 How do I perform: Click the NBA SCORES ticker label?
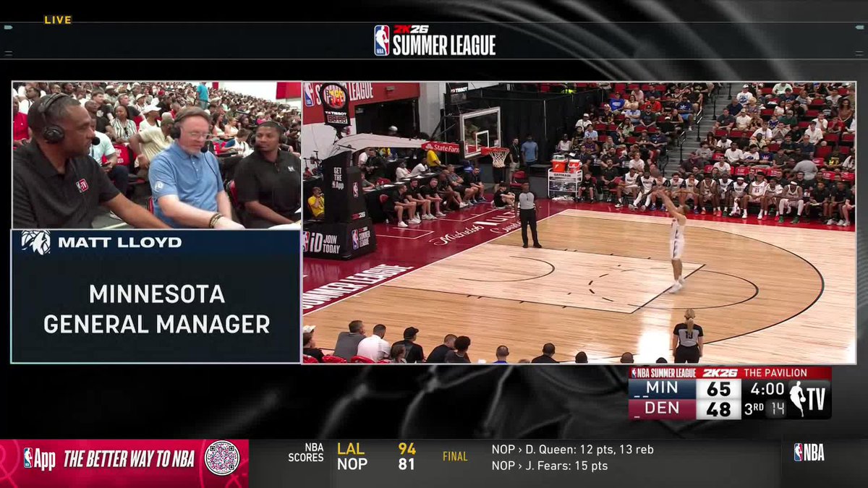coord(306,453)
